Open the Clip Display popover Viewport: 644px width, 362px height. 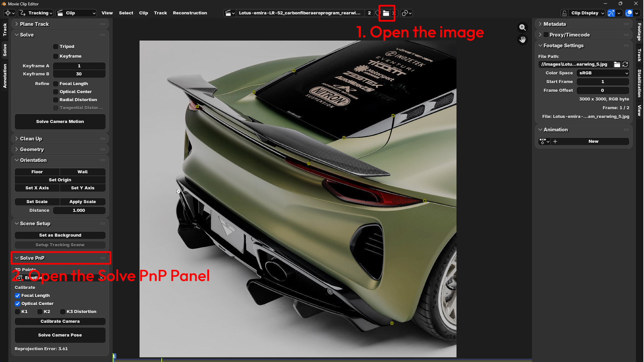click(x=587, y=13)
